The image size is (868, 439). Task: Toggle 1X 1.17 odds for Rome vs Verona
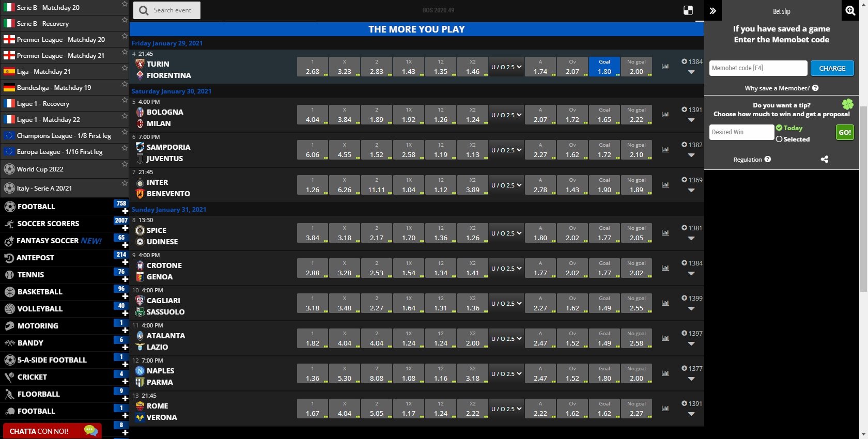click(x=409, y=409)
